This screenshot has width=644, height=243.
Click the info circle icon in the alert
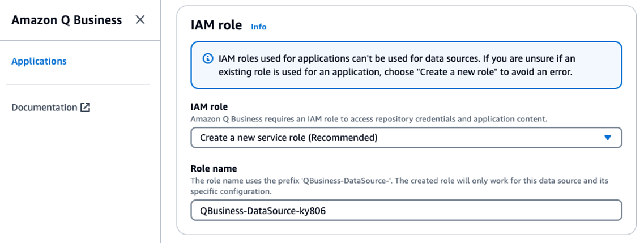click(x=208, y=58)
